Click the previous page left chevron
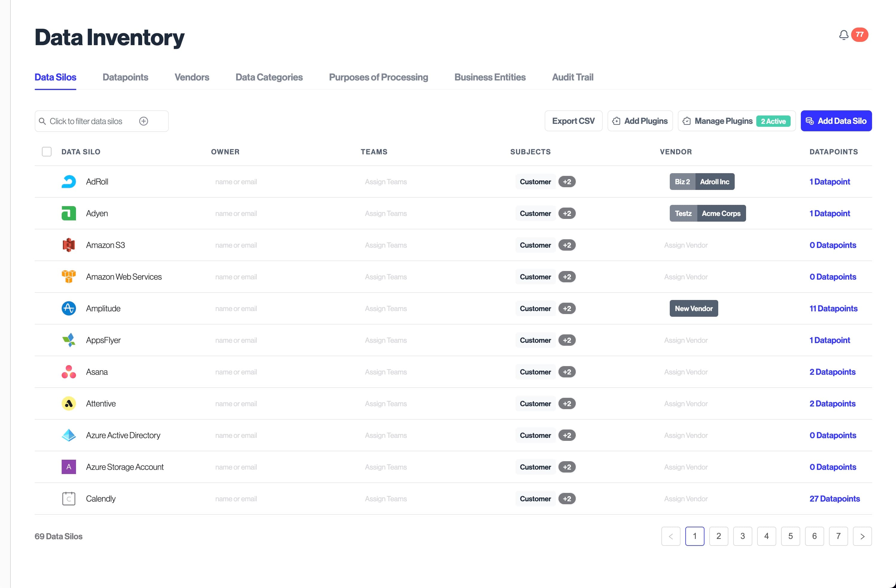The width and height of the screenshot is (896, 588). (x=670, y=536)
